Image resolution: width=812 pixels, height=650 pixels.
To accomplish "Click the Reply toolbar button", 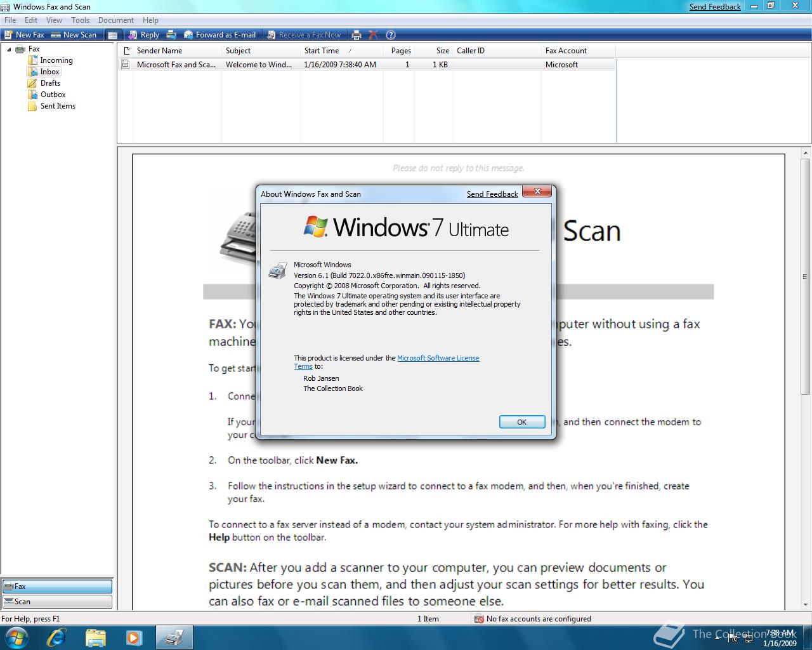I will pos(143,35).
